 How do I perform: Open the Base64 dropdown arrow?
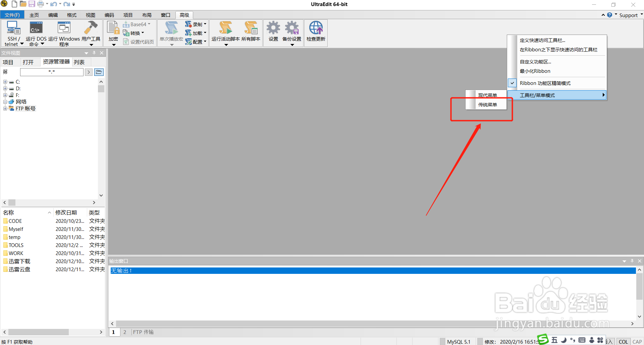pos(149,24)
